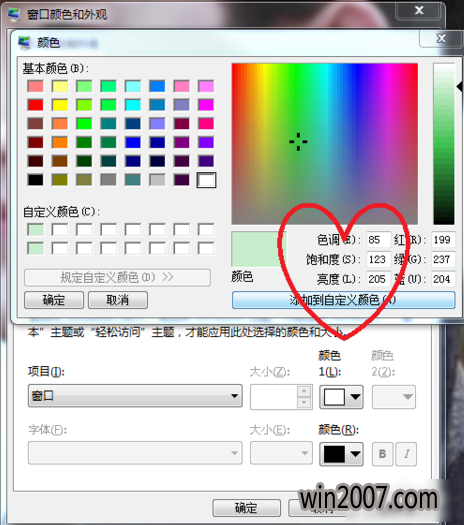Click the size spinner up arrow
464x525 pixels.
[304, 391]
